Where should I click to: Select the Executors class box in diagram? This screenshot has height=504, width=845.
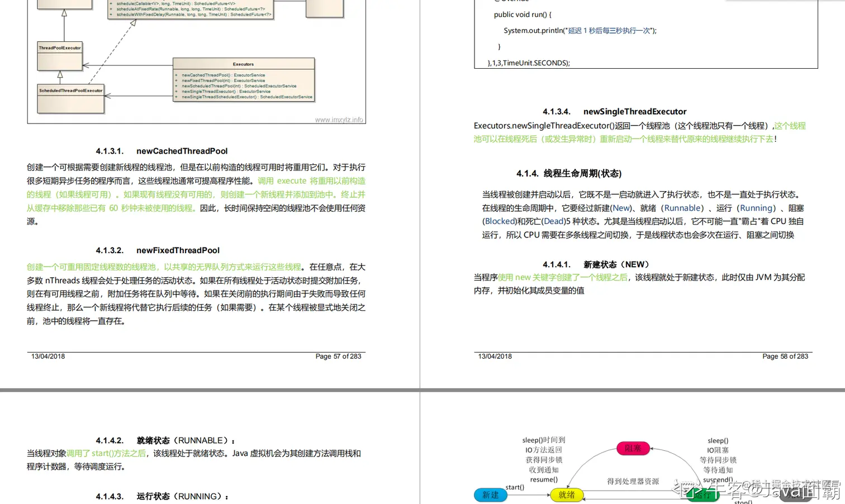point(243,64)
